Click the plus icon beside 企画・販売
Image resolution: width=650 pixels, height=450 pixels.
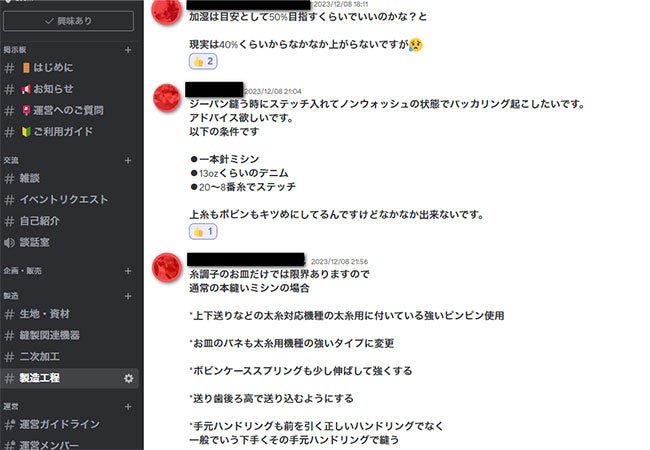[128, 271]
